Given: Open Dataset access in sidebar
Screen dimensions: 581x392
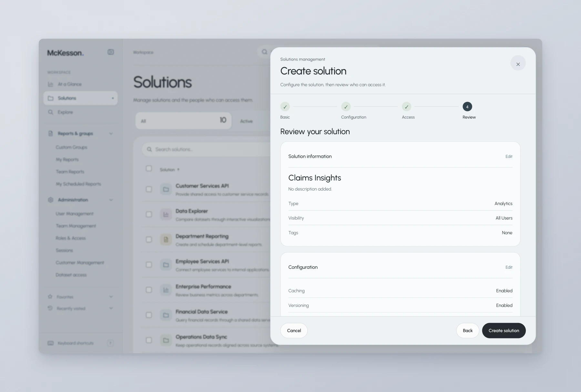Looking at the screenshot, I should pyautogui.click(x=71, y=275).
